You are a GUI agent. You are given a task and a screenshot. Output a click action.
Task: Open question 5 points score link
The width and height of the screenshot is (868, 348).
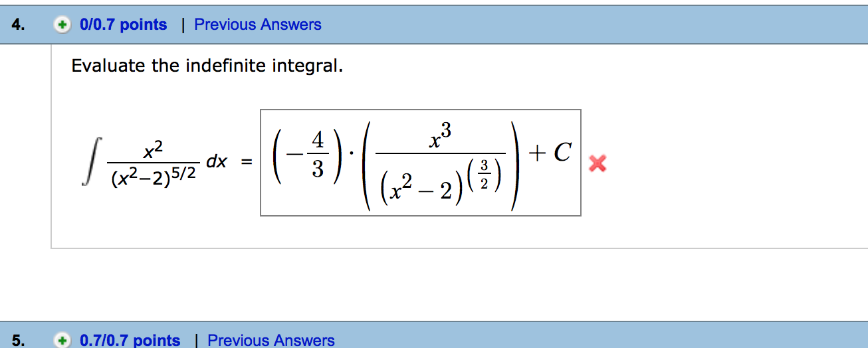(x=130, y=341)
